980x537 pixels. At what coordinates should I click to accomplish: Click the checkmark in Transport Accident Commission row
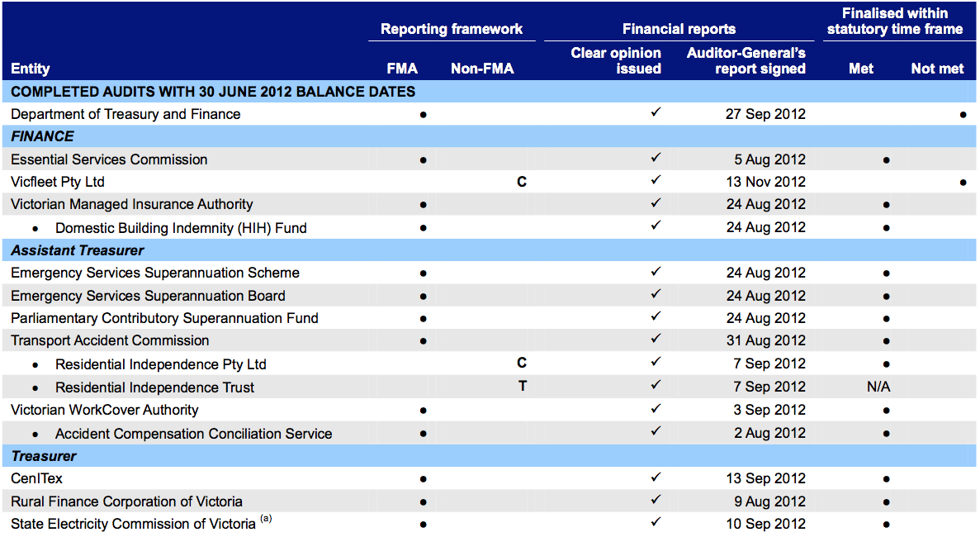(x=656, y=339)
